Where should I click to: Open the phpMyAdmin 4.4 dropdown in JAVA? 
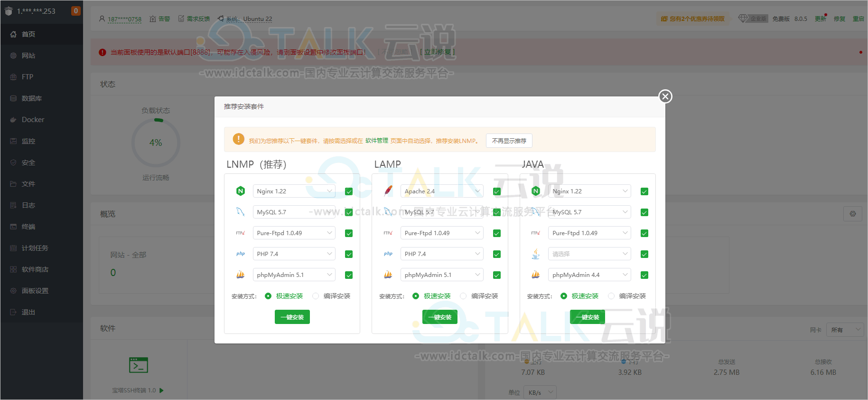point(589,275)
